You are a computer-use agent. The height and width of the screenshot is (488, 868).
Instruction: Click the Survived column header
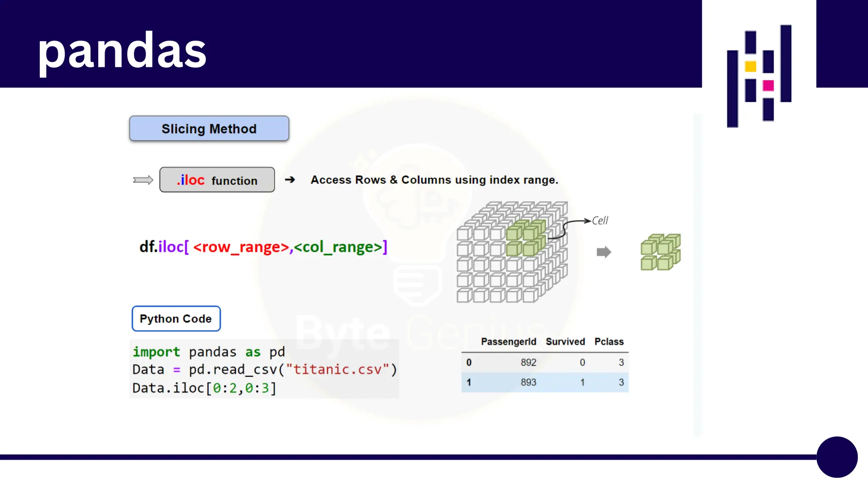tap(565, 341)
